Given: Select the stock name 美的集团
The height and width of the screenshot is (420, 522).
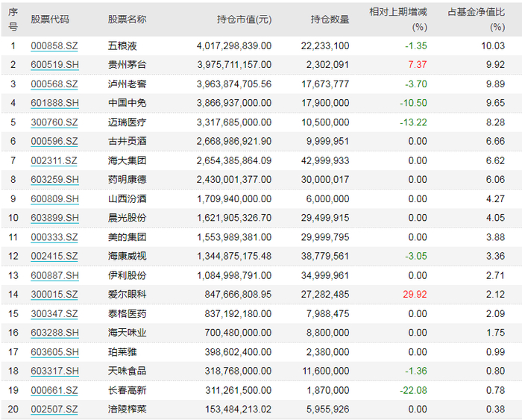Looking at the screenshot, I should click(128, 237).
